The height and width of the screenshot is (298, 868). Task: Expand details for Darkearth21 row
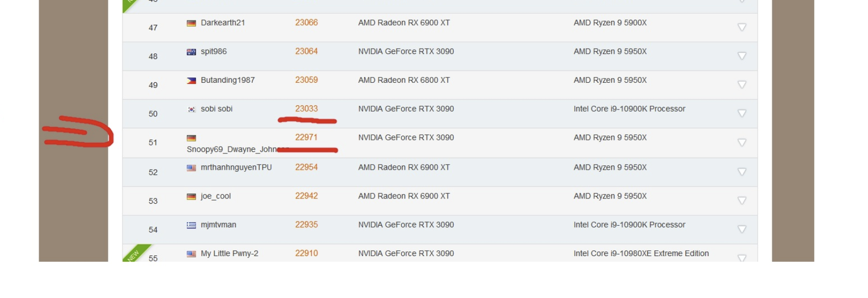(x=741, y=27)
